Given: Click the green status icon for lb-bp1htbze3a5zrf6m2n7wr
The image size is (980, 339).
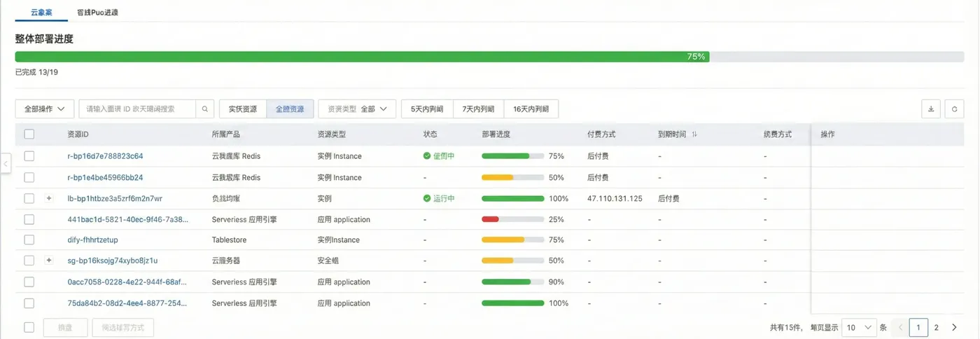Looking at the screenshot, I should (427, 198).
